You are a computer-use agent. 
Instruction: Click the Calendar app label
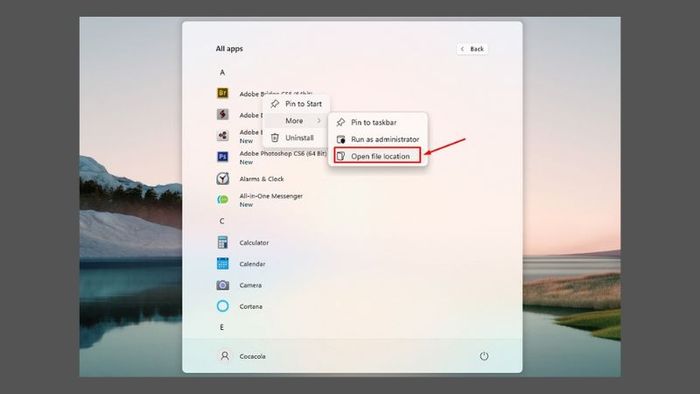[x=252, y=264]
